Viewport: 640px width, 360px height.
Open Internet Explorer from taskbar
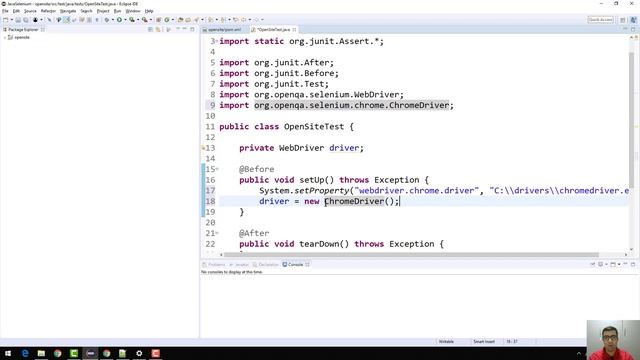click(25, 353)
